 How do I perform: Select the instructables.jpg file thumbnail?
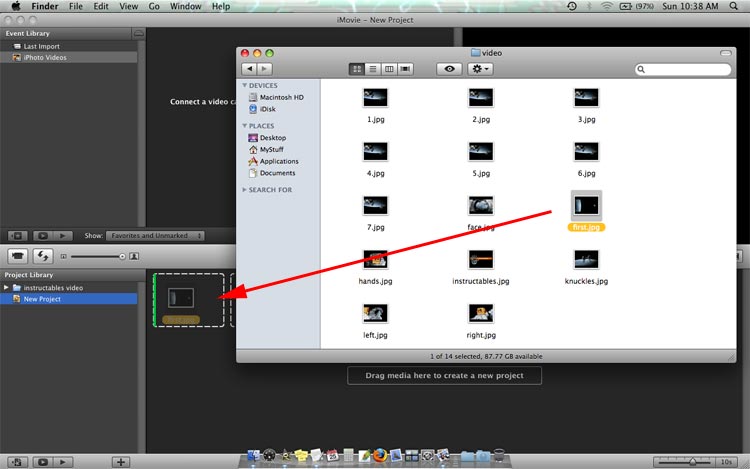[481, 260]
